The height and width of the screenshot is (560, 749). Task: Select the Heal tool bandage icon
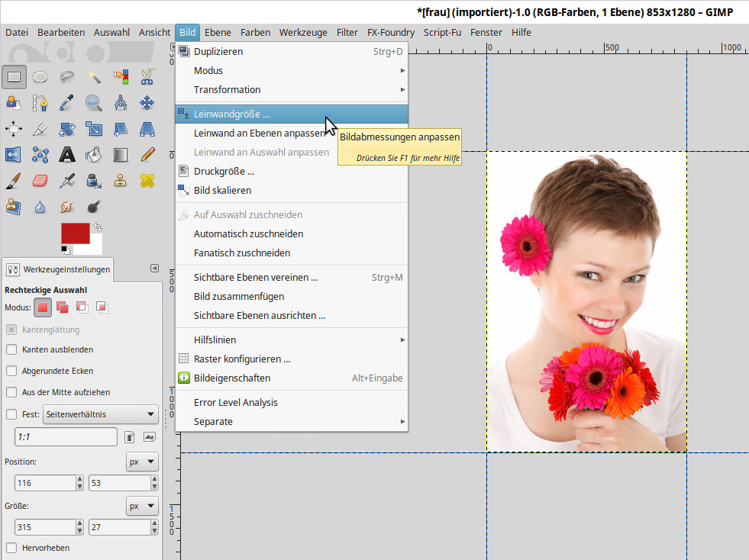coord(147,181)
